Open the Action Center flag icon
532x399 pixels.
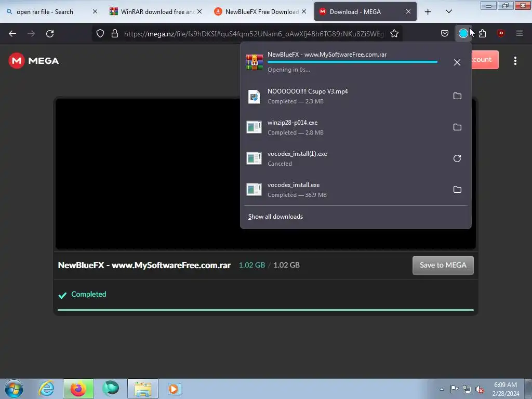click(454, 389)
